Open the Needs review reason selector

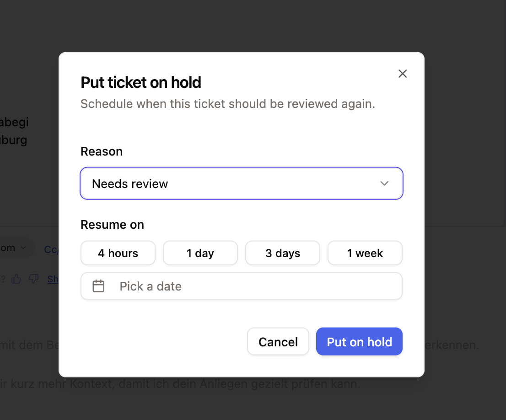(241, 183)
